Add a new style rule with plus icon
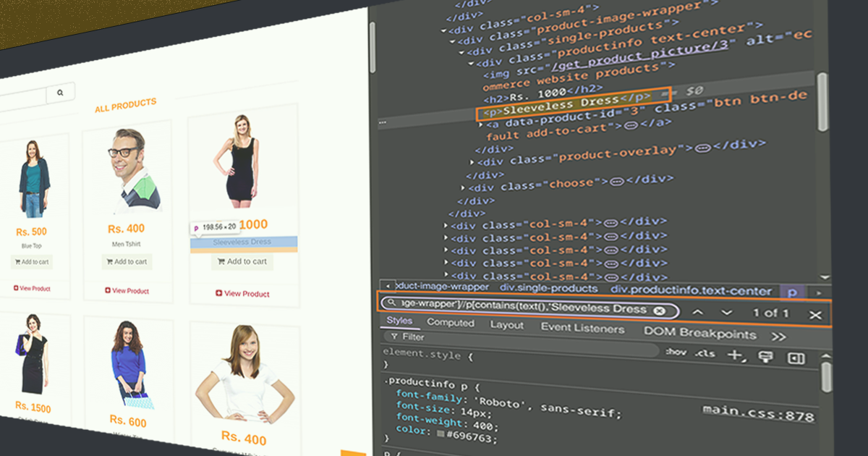The height and width of the screenshot is (456, 868). tap(735, 355)
